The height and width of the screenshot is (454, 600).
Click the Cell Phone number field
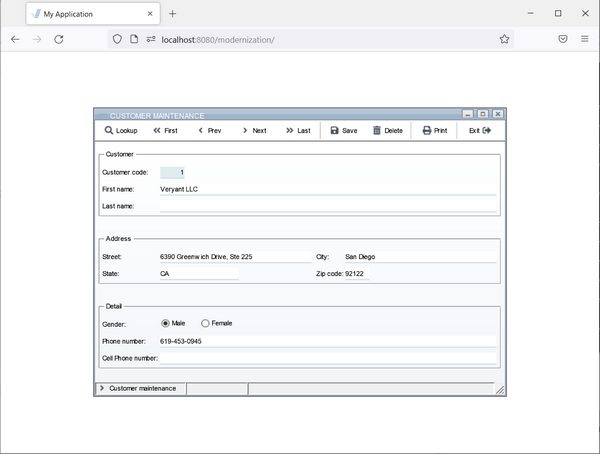327,357
